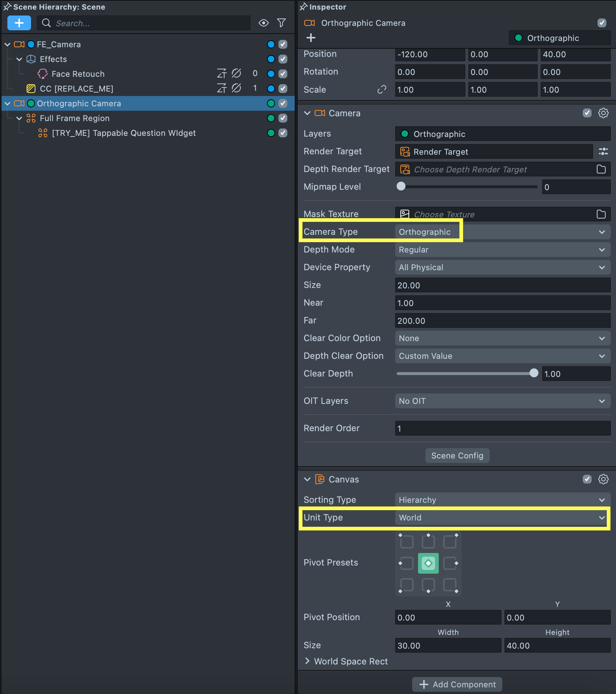
Task: Click the Clear Depth slider handle
Action: click(534, 373)
